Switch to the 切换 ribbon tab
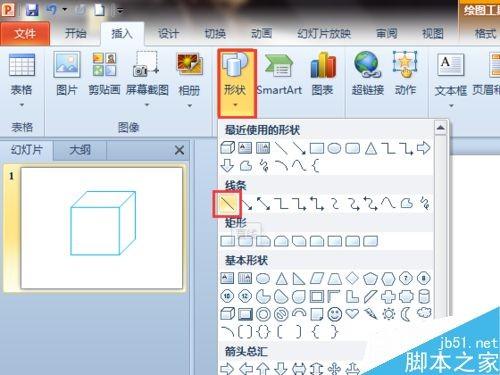This screenshot has width=500, height=375. [215, 33]
